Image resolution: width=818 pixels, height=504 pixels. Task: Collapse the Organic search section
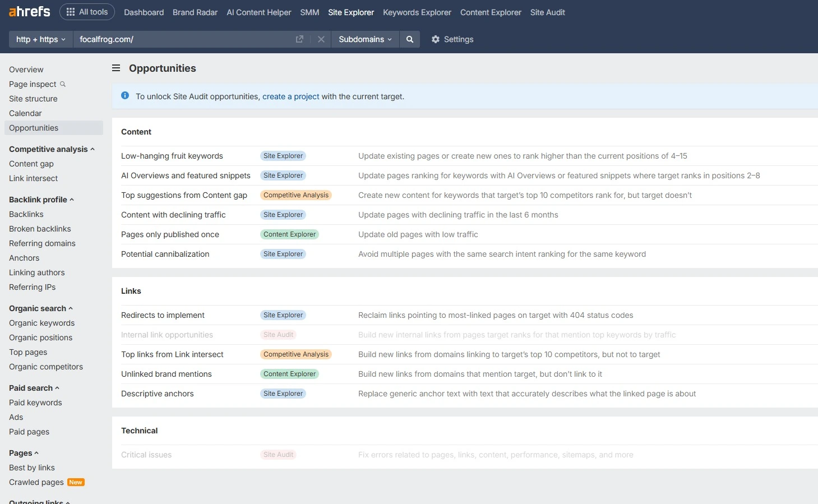point(41,308)
